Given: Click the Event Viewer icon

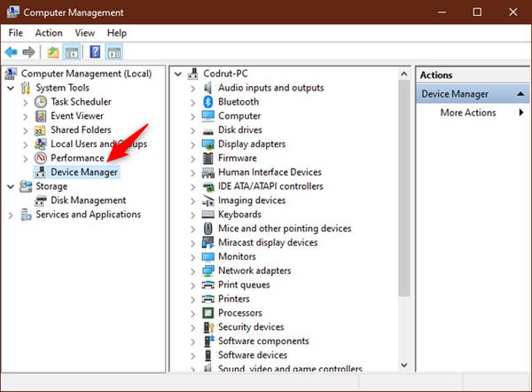Looking at the screenshot, I should click(x=41, y=116).
